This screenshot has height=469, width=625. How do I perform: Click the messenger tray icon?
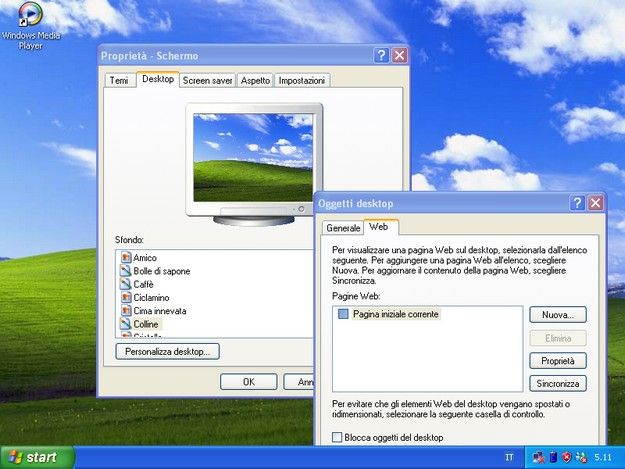tap(581, 457)
